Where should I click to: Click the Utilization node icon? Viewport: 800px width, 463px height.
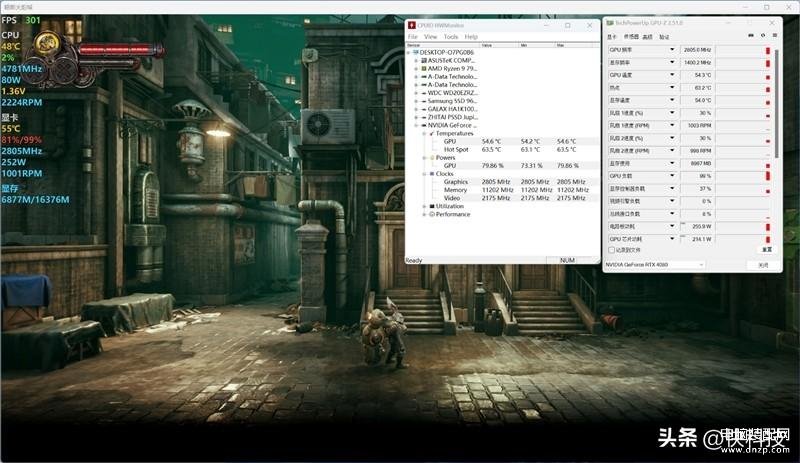(x=432, y=206)
